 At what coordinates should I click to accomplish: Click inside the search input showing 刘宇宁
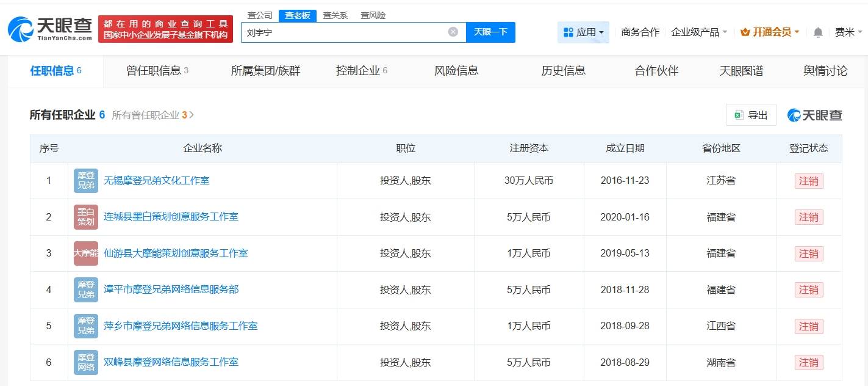click(x=342, y=32)
